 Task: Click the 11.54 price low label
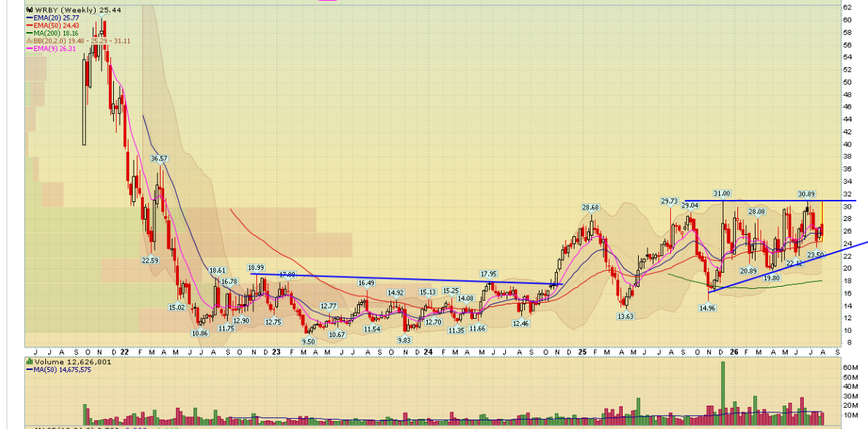pyautogui.click(x=372, y=329)
